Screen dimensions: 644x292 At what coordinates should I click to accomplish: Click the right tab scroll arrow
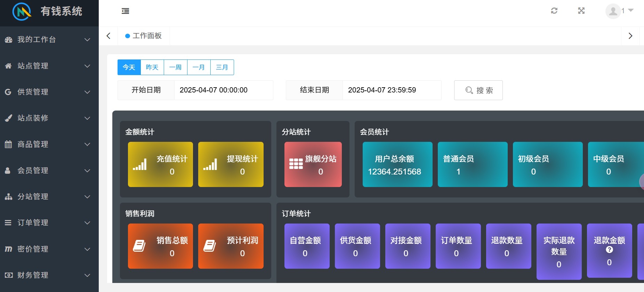point(630,36)
